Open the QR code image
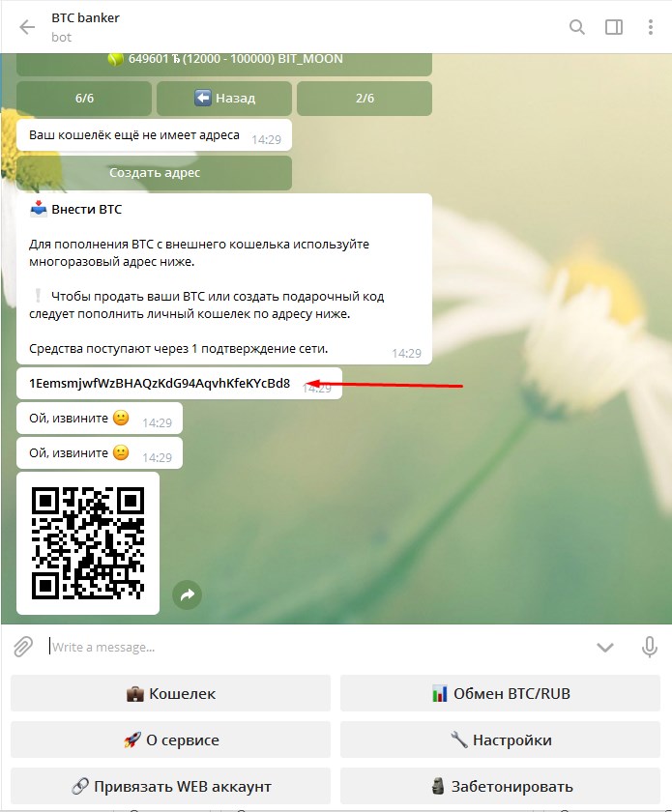The height and width of the screenshot is (812, 672). [x=88, y=542]
